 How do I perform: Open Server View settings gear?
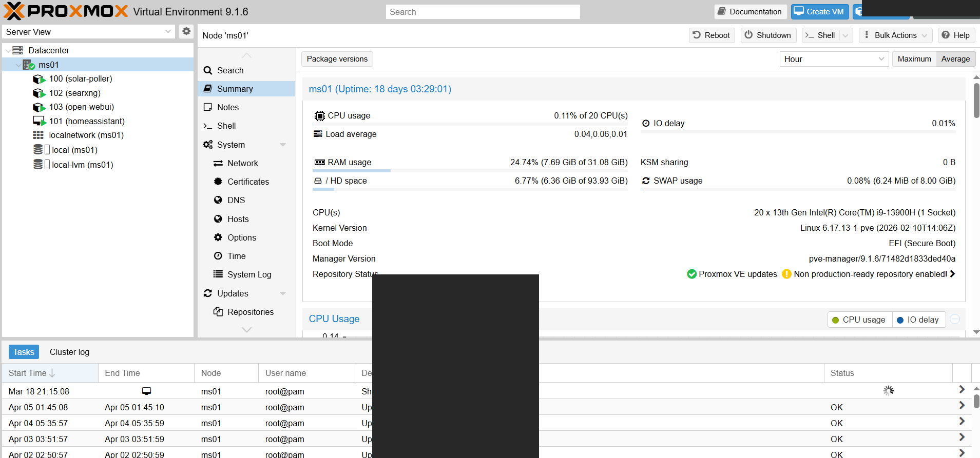pos(186,31)
